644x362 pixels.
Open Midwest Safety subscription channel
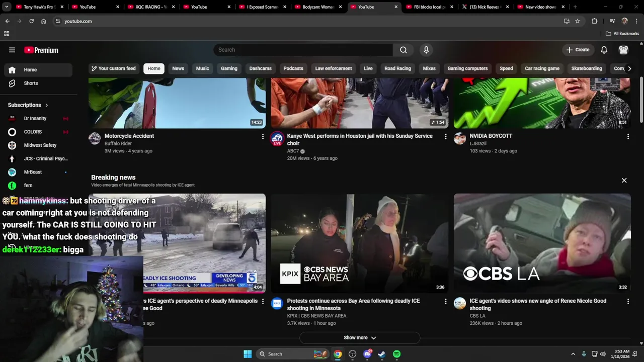click(x=38, y=145)
